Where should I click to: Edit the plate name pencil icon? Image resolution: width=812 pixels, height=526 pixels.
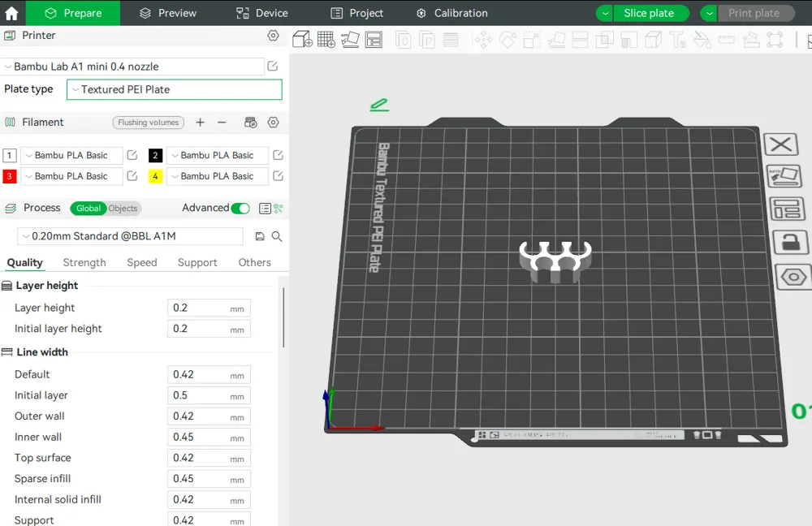379,105
